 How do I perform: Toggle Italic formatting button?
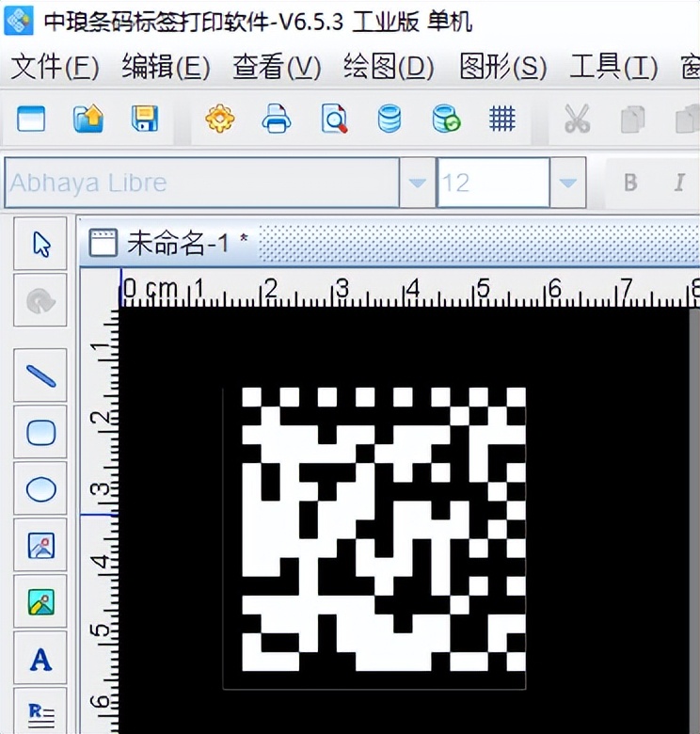(x=679, y=183)
